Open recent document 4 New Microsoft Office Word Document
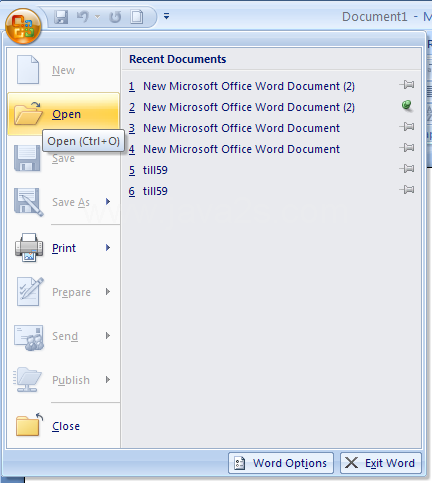Image resolution: width=432 pixels, height=483 pixels. (x=234, y=149)
